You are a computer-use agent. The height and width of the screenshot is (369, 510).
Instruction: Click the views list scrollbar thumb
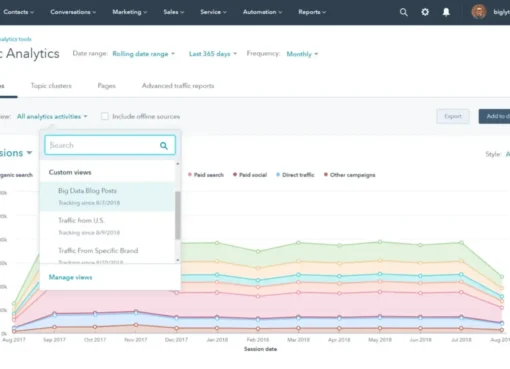pyautogui.click(x=178, y=215)
